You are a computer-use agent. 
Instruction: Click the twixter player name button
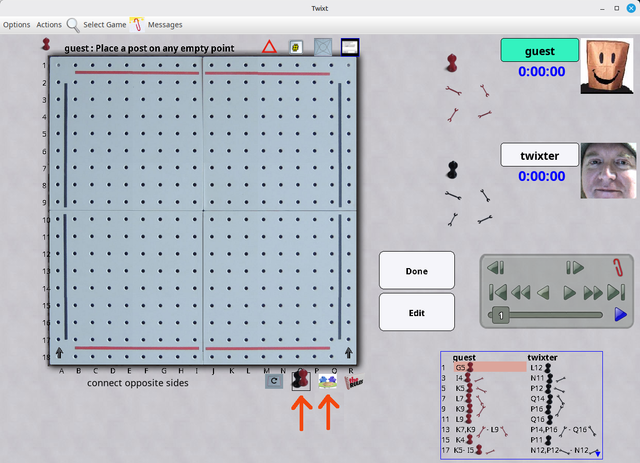[x=540, y=155]
